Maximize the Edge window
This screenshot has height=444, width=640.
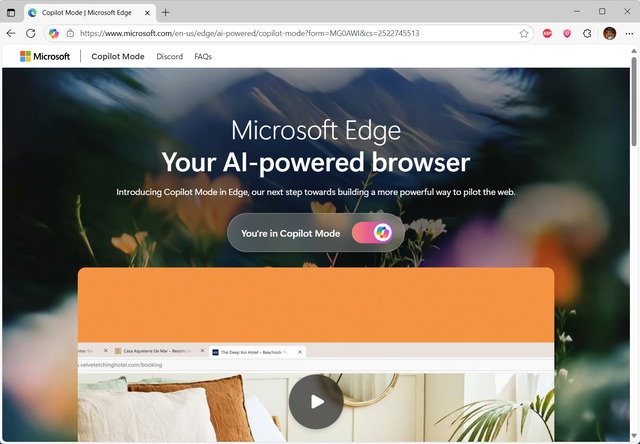602,11
